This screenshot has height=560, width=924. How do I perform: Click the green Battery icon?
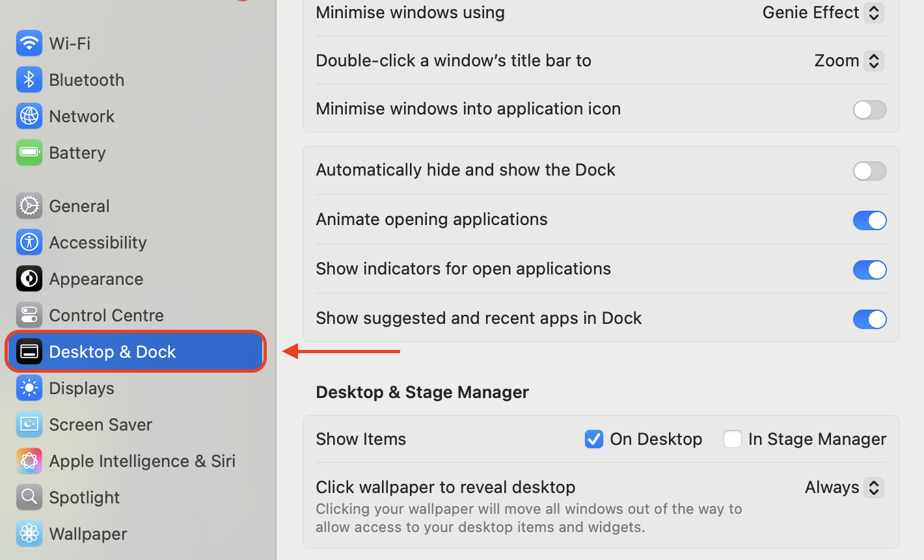point(29,152)
